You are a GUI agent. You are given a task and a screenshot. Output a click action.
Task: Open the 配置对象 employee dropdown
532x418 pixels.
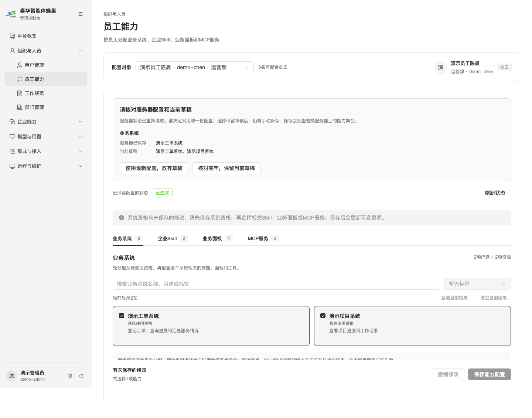coord(195,67)
